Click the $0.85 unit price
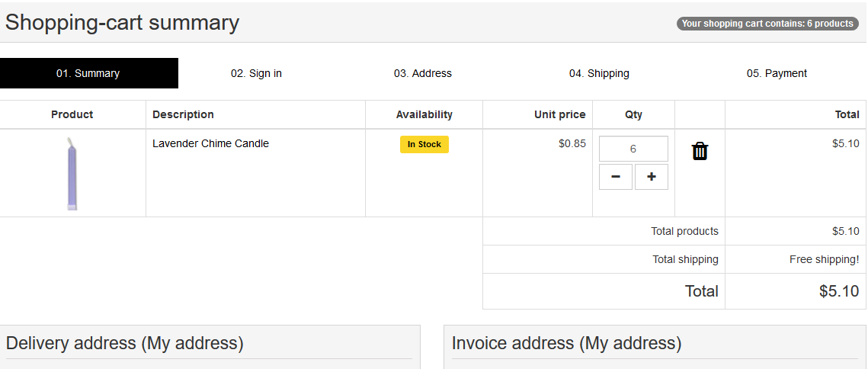The image size is (868, 369). click(x=572, y=143)
